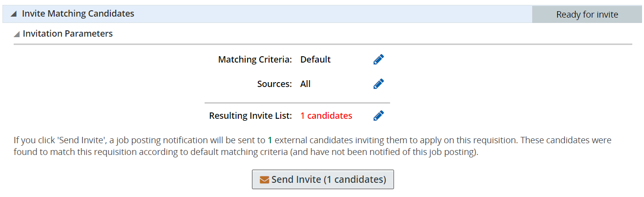Open the red '1 candidates' link

pyautogui.click(x=326, y=116)
